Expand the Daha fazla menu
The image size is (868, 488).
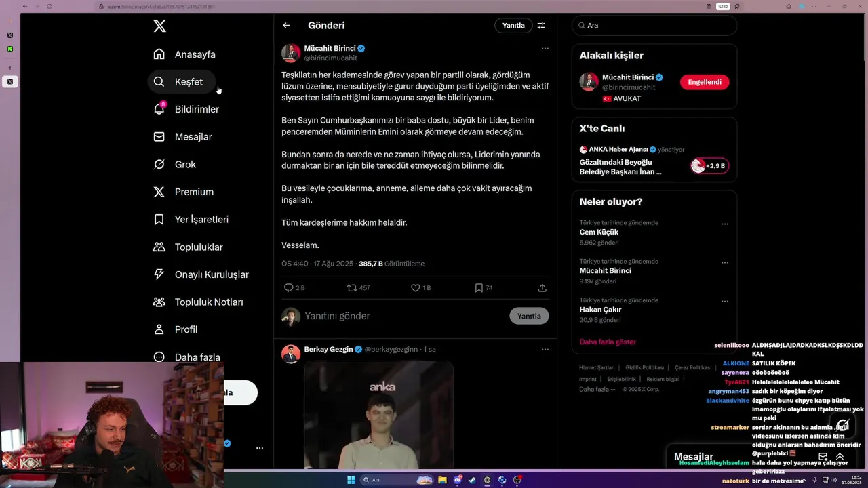187,357
